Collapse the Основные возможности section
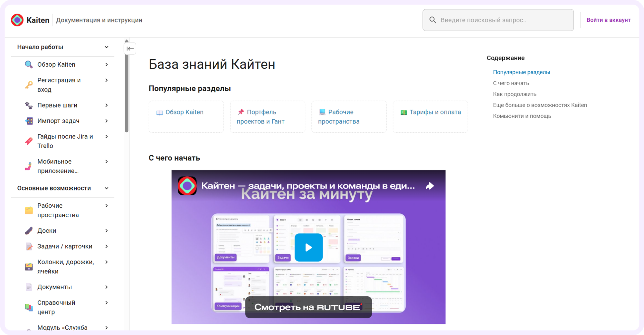The image size is (644, 335). [107, 188]
